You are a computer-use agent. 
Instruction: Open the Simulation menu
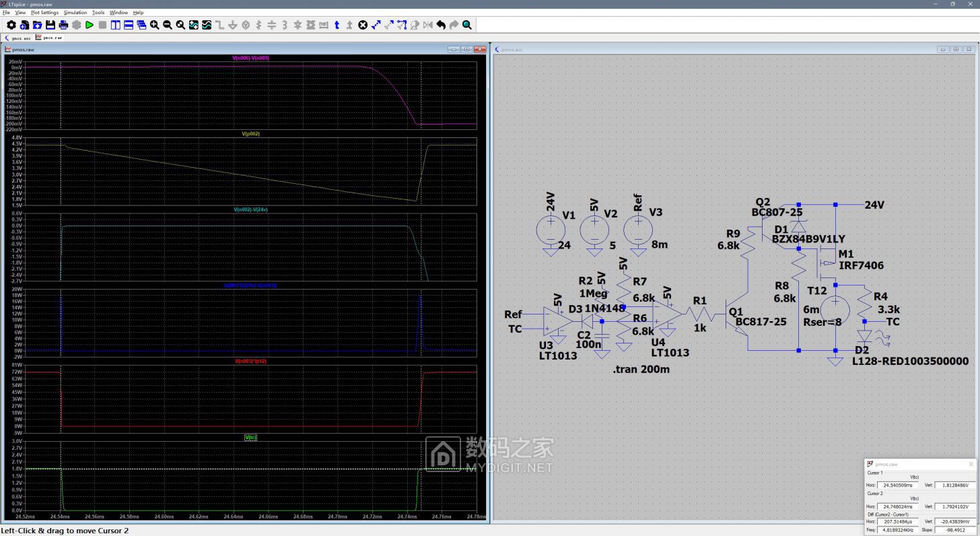pyautogui.click(x=75, y=12)
